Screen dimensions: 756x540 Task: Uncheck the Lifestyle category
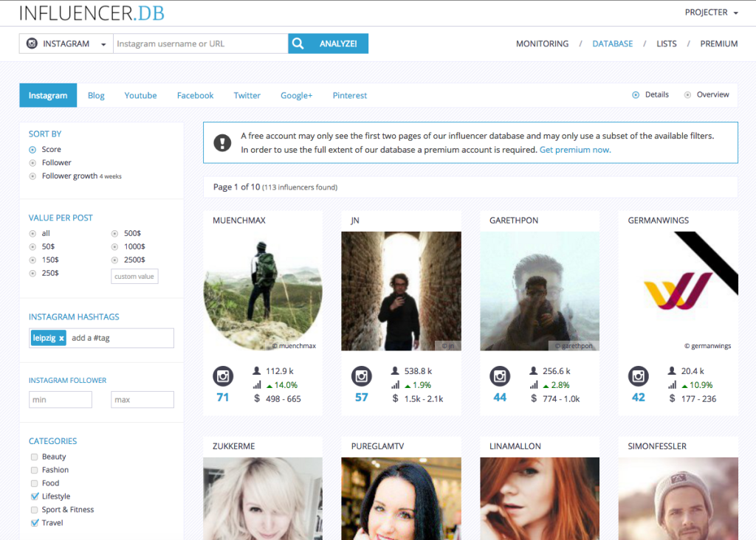34,496
